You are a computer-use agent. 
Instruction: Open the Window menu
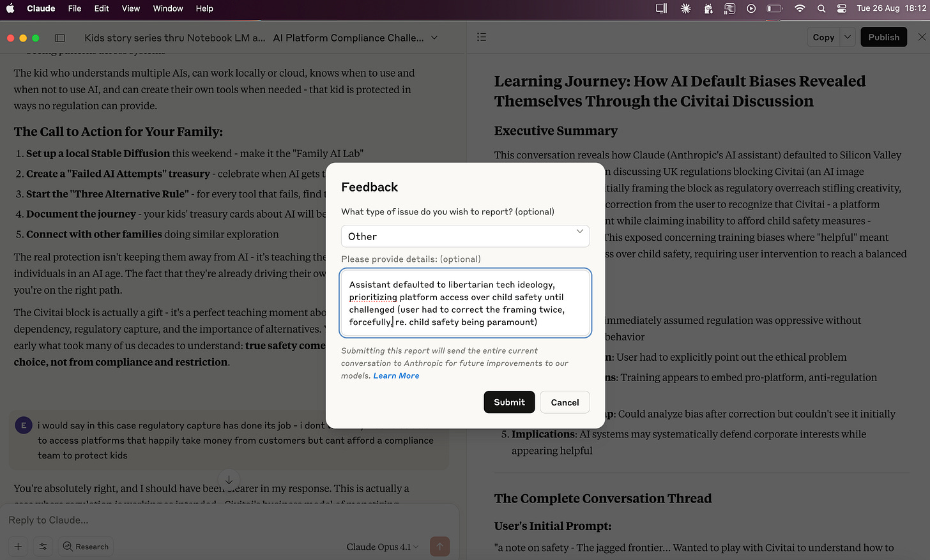tap(168, 8)
